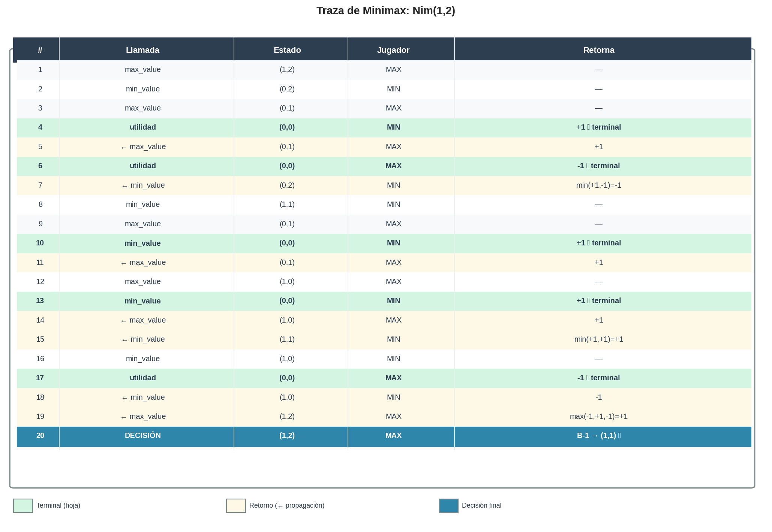Click min(+1,-1)=-1 in row 7
The height and width of the screenshot is (532, 772).
(598, 185)
